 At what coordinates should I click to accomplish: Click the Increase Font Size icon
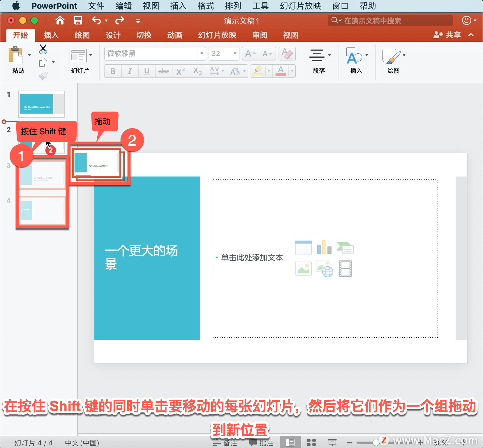(x=250, y=54)
